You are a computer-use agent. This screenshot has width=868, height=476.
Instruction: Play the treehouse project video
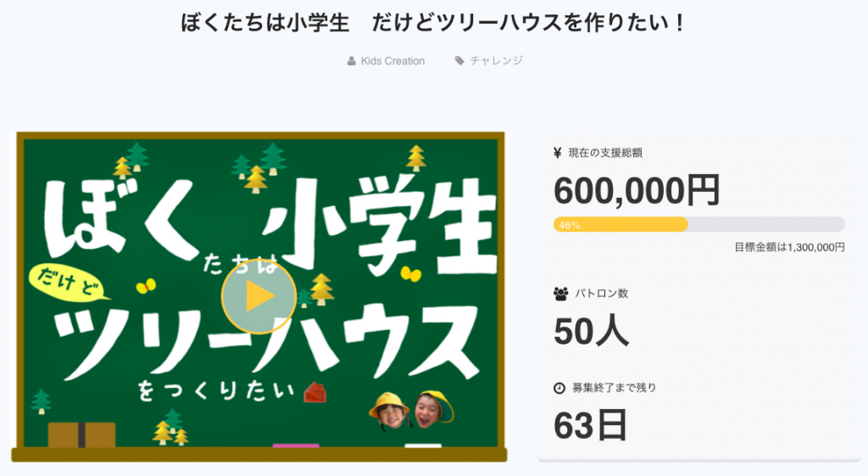[x=259, y=296]
